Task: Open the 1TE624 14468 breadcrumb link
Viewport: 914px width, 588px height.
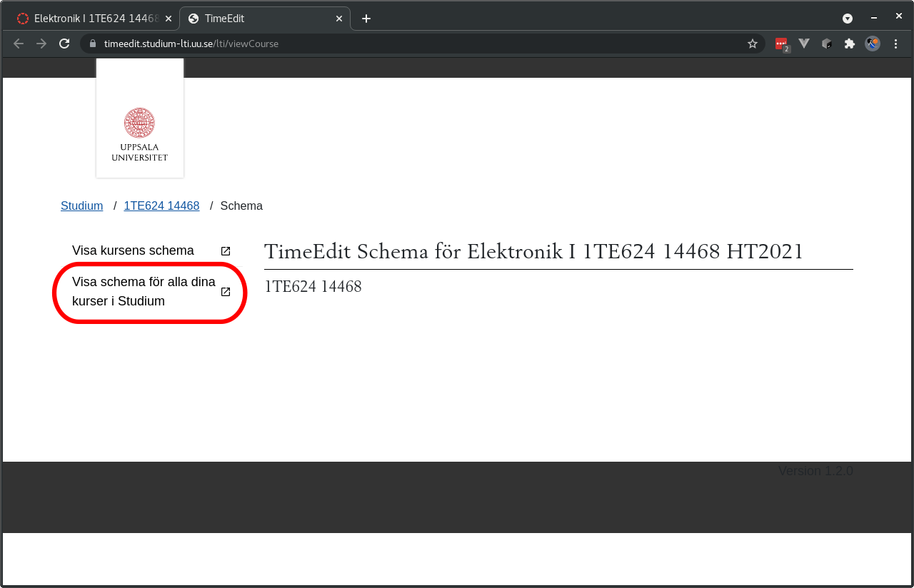Action: (161, 206)
